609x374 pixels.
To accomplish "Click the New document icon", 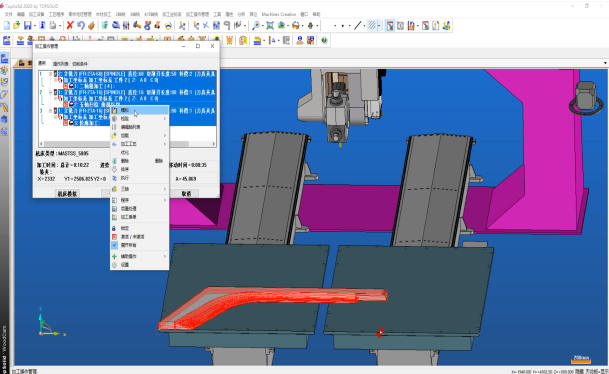I will pyautogui.click(x=7, y=26).
